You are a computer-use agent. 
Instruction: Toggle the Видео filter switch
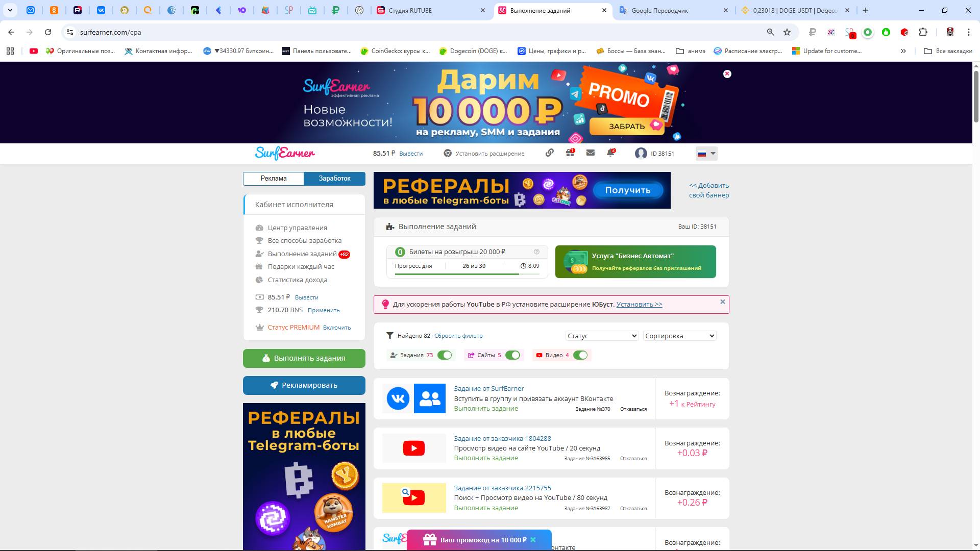(580, 355)
